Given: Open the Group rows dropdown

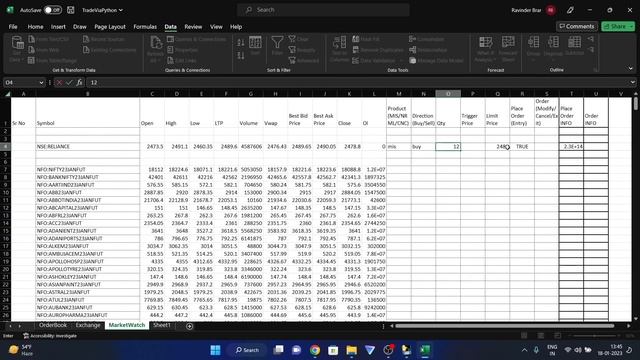Looking at the screenshot, I should 533,60.
